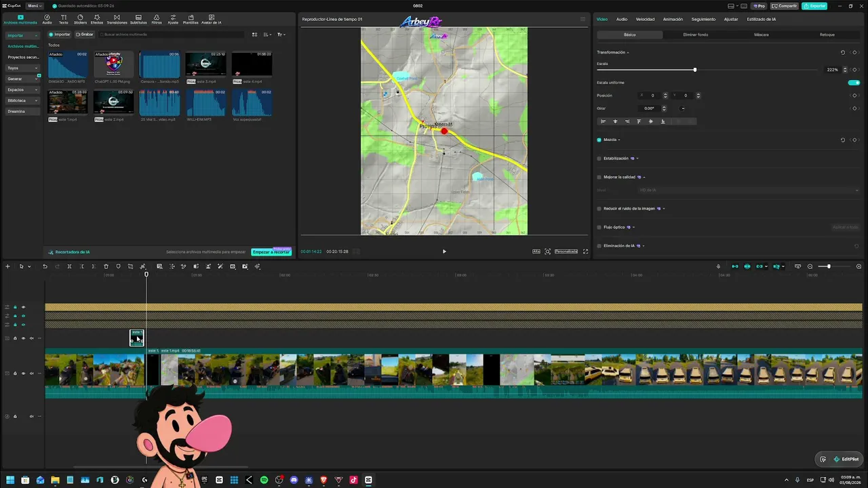Switch to the Audio inspector tab
Screen dimensions: 868x488
[621, 19]
